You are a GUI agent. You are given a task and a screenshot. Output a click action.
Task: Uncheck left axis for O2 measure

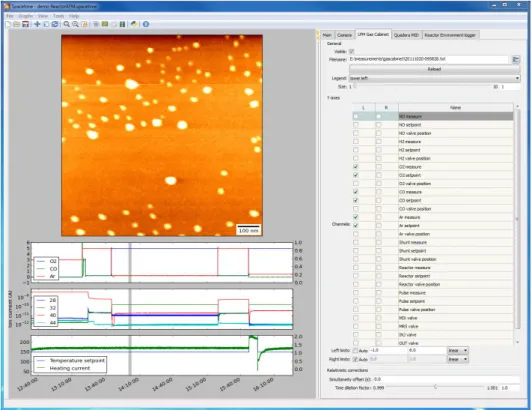pyautogui.click(x=356, y=167)
